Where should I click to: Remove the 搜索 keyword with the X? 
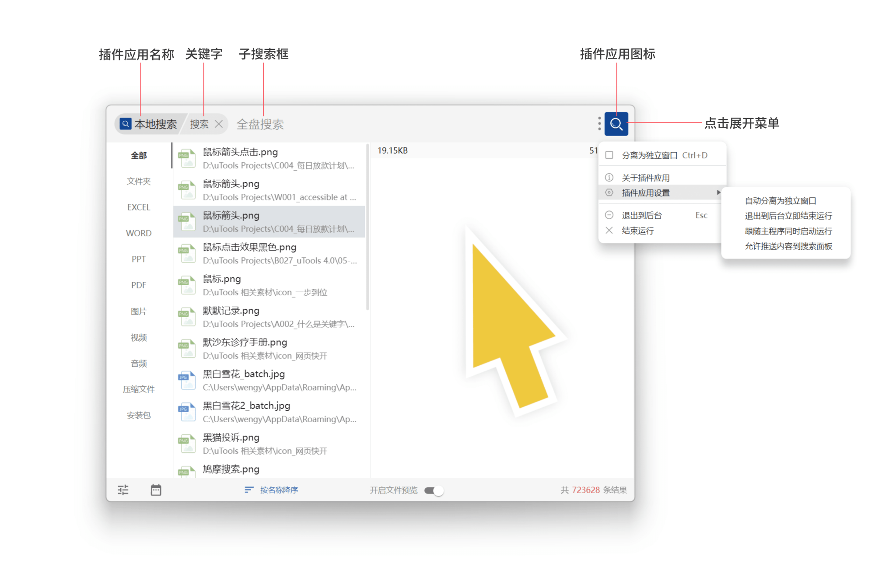click(x=219, y=124)
